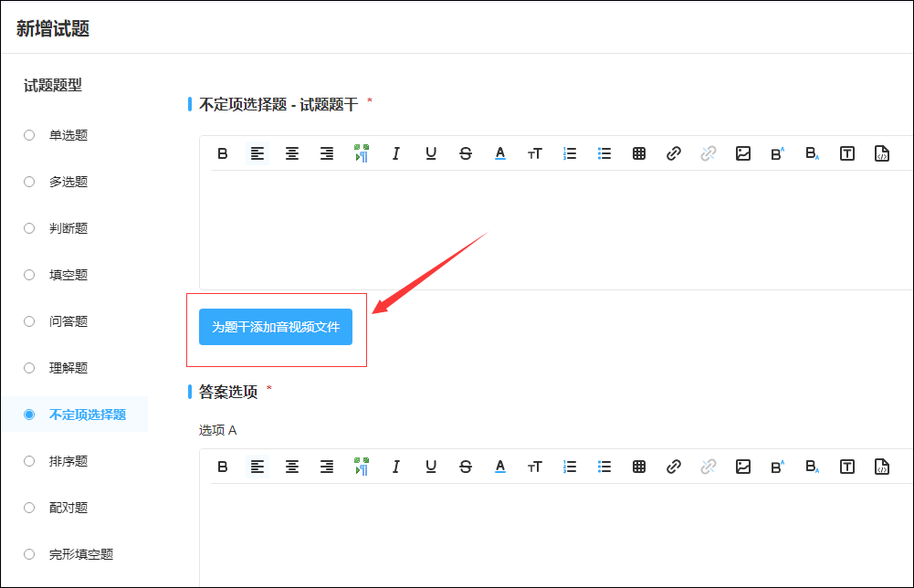Image resolution: width=914 pixels, height=588 pixels.
Task: Apply subscript formatting to the stem text
Action: (812, 152)
